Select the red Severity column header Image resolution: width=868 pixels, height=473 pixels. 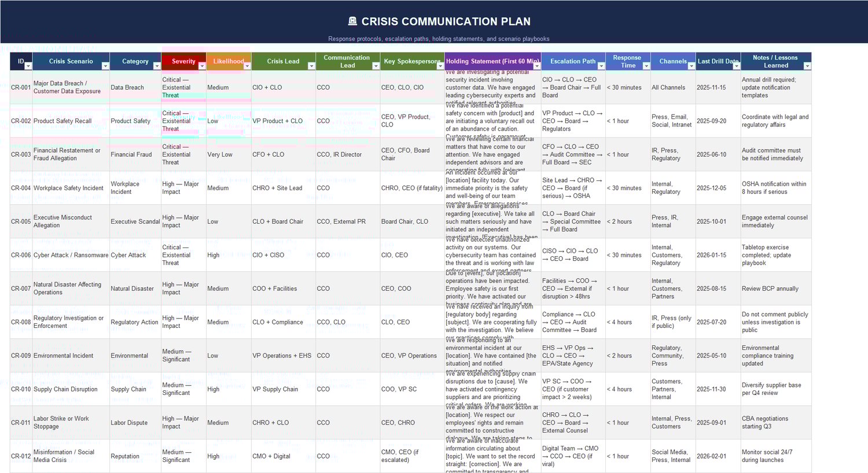pos(182,61)
